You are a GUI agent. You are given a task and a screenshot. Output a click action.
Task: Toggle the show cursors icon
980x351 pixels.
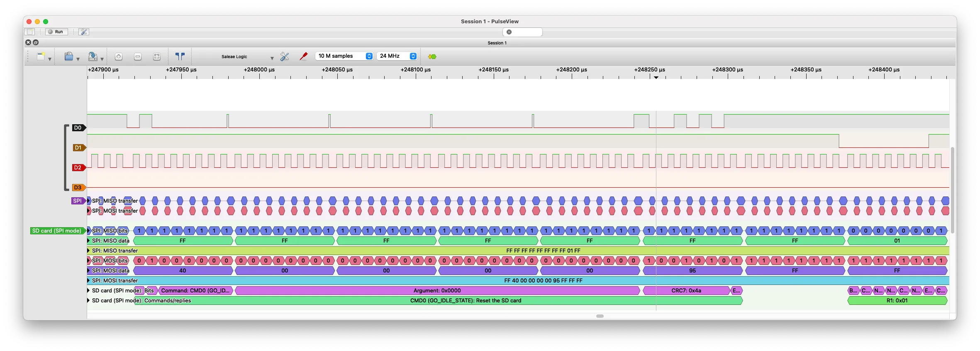[180, 56]
